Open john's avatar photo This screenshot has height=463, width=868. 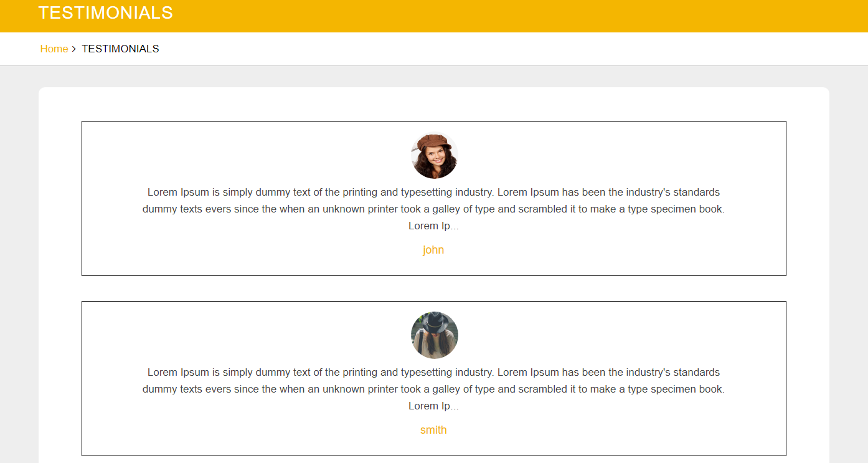(434, 155)
